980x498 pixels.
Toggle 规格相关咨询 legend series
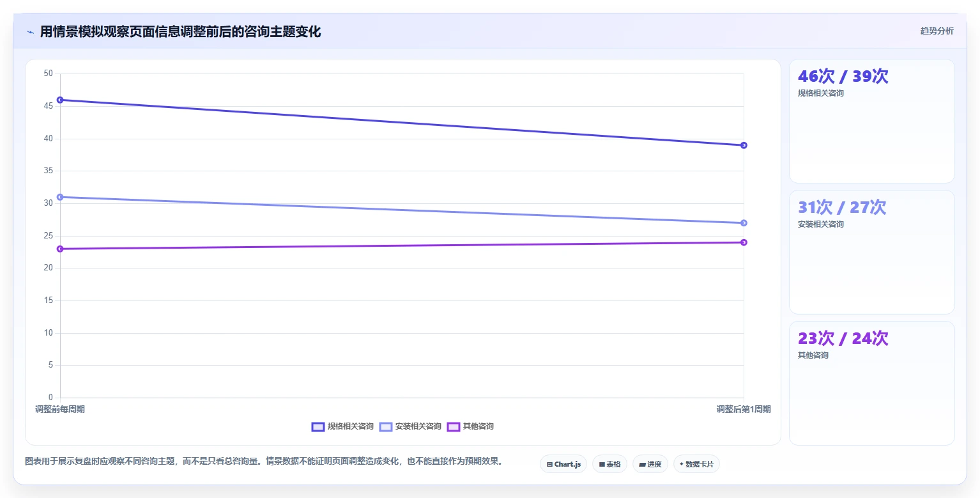click(x=342, y=426)
